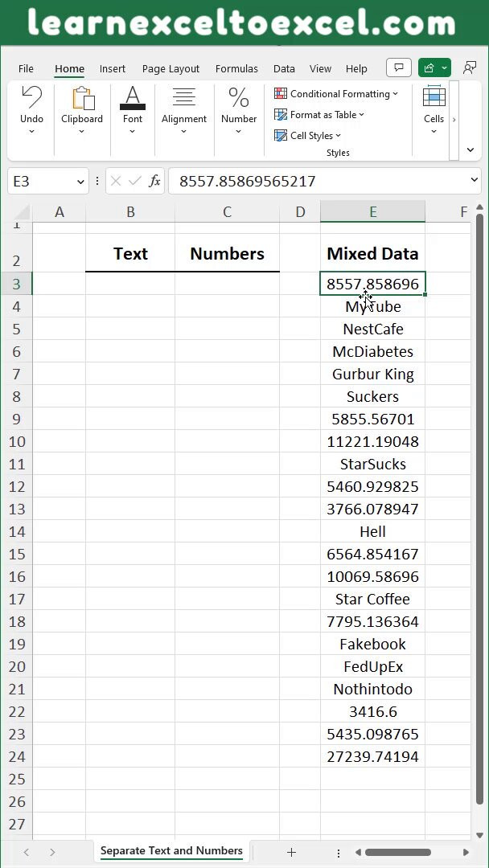Open the Number format group
The height and width of the screenshot is (868, 489).
[x=239, y=111]
